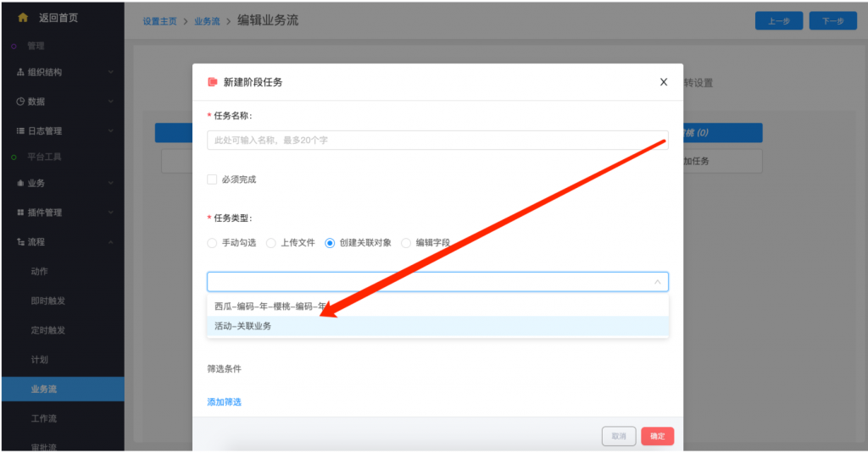Collapse the open dropdown via its arrow
Screen dimensions: 868x453
tap(657, 282)
